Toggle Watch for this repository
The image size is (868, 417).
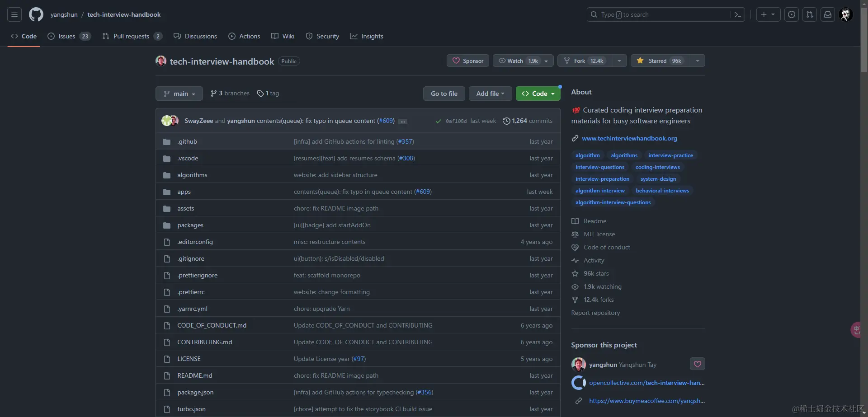[x=523, y=61]
